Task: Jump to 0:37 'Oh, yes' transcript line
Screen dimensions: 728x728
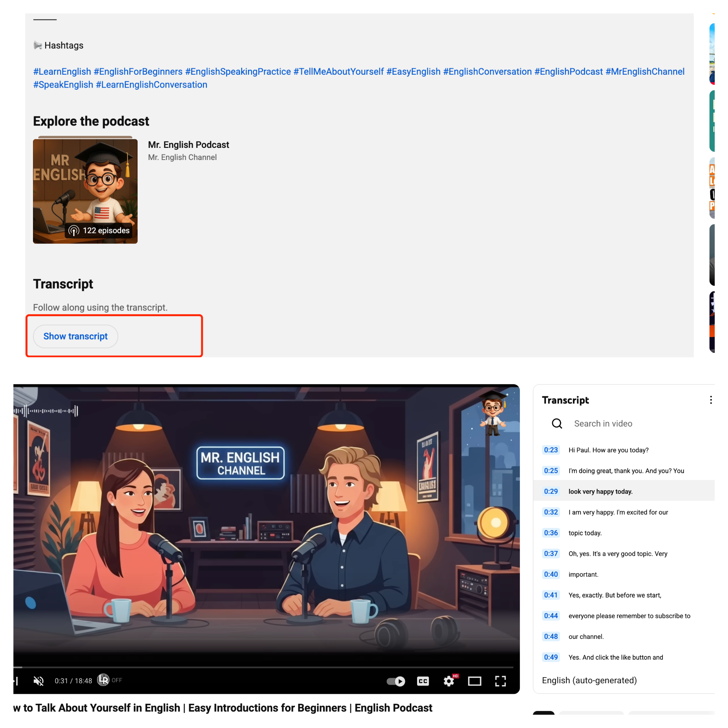Action: click(x=624, y=554)
